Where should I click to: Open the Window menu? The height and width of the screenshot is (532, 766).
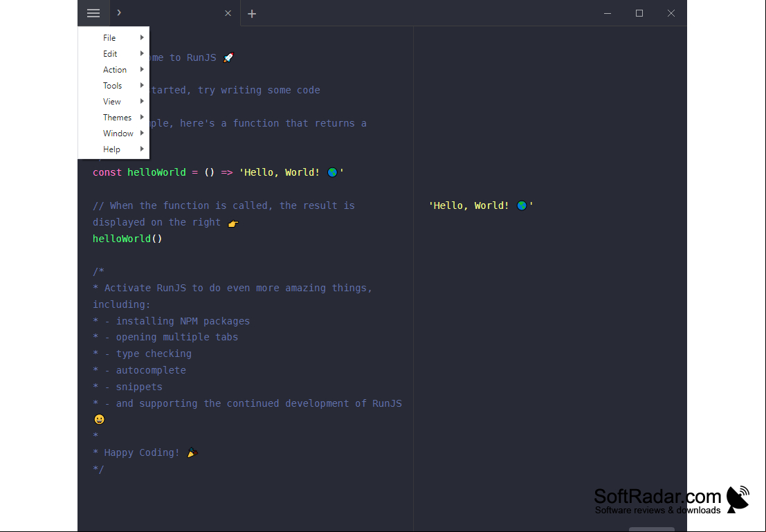tap(113, 134)
